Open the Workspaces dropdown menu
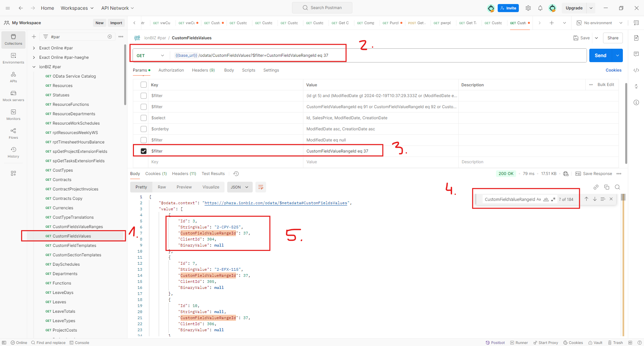 (77, 8)
